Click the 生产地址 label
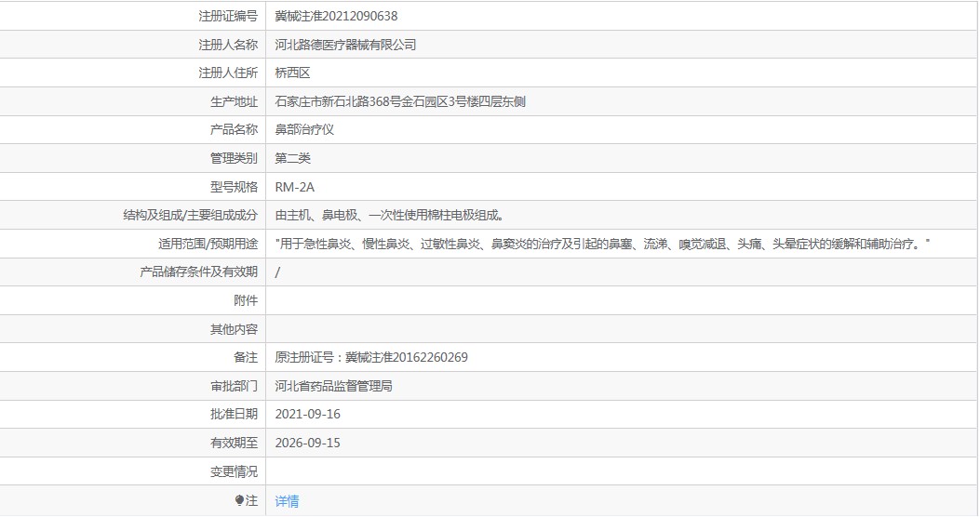The image size is (980, 517). coord(234,101)
